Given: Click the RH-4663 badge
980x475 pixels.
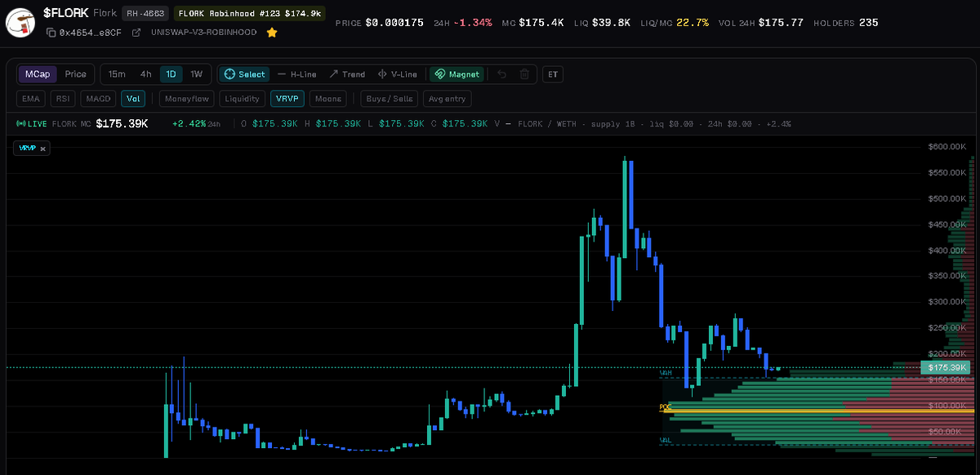Looking at the screenshot, I should click(145, 14).
